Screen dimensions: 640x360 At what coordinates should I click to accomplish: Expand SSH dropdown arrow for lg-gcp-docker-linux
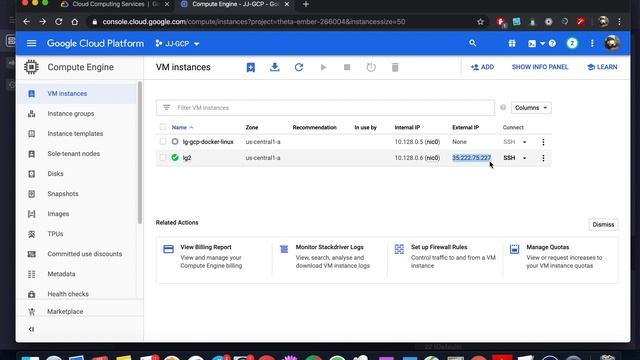tap(524, 142)
